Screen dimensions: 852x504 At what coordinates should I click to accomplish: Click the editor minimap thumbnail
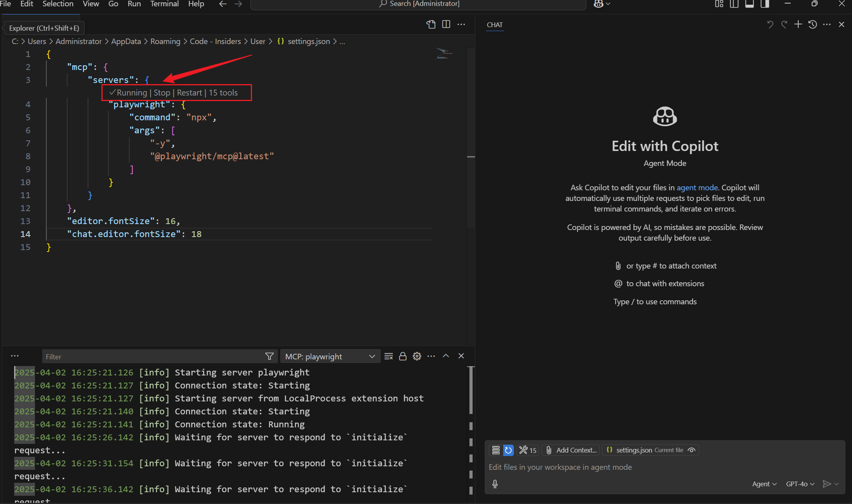click(444, 53)
